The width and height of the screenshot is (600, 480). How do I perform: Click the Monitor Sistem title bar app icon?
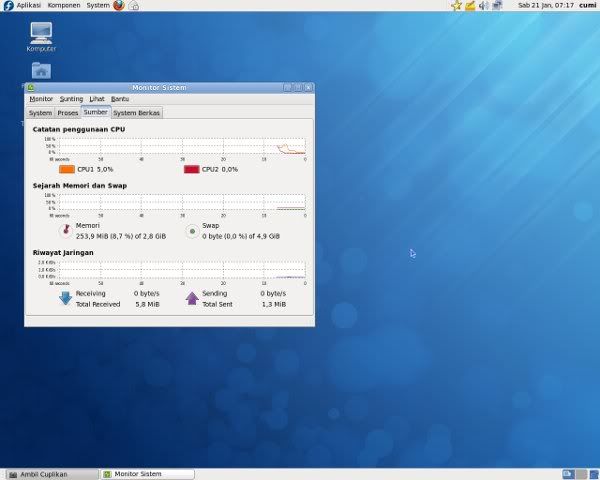pyautogui.click(x=31, y=88)
